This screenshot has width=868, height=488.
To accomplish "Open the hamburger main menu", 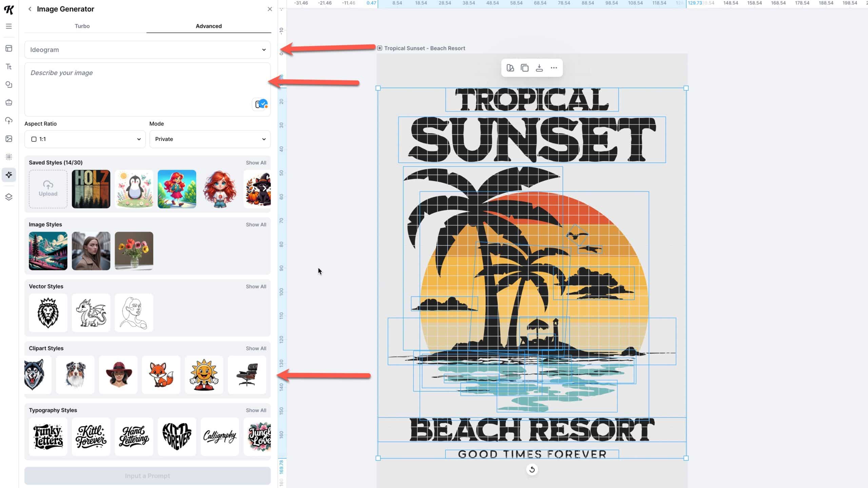I will (9, 26).
